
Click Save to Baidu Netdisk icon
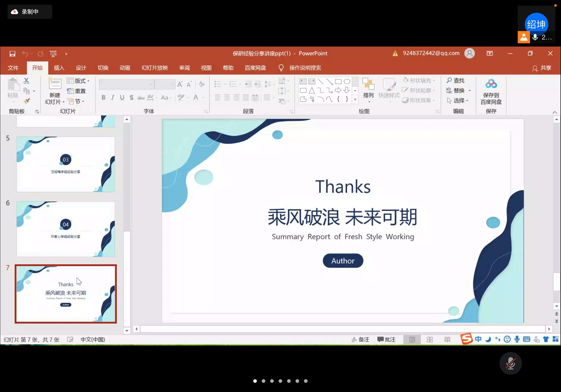491,84
